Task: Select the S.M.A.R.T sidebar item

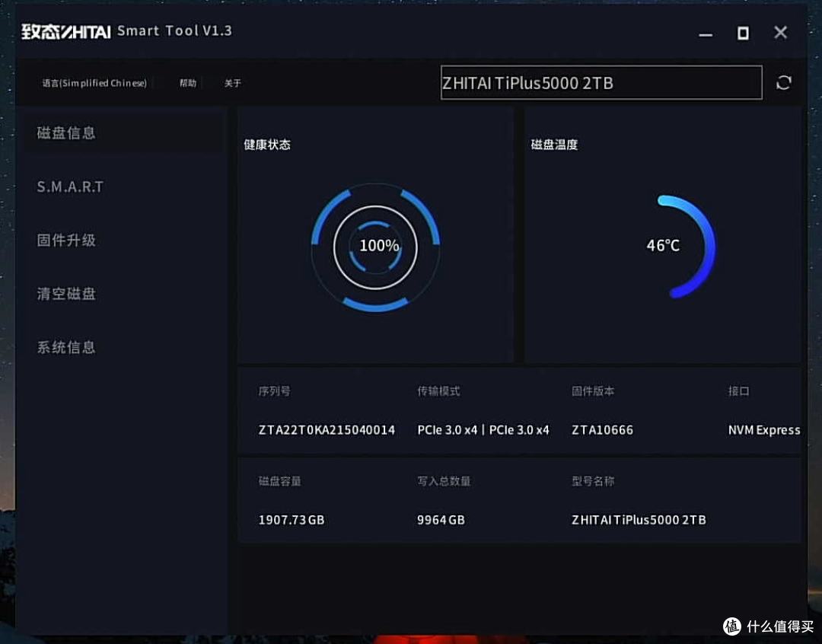Action: [69, 187]
